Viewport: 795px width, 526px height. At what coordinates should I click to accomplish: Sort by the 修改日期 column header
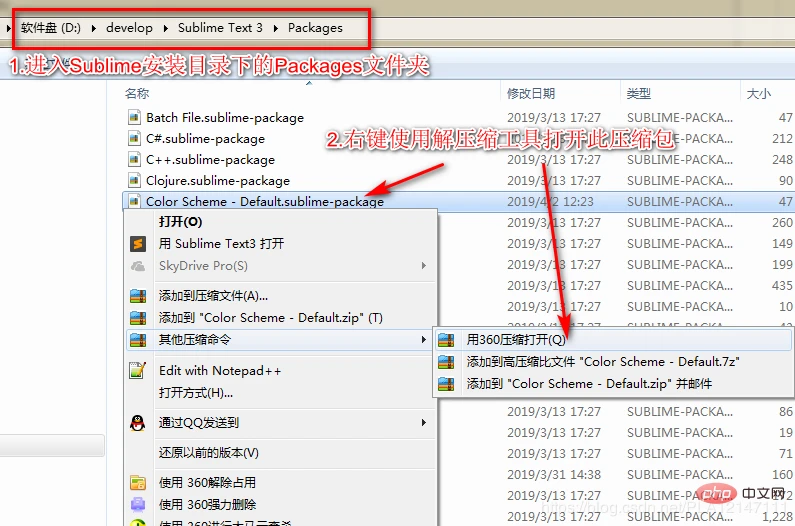[x=531, y=94]
